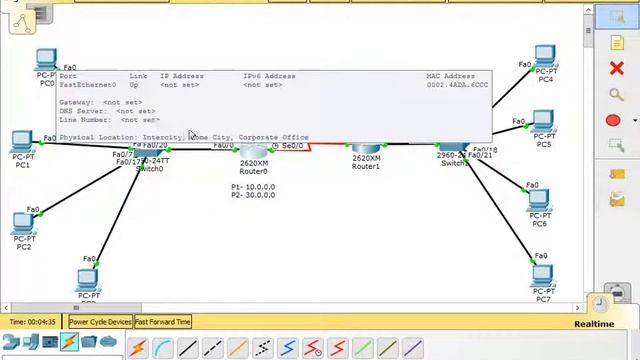Select the PC3 computer at bottom

coord(87,280)
